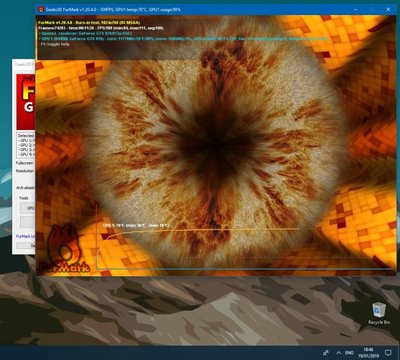Click the F1 toggle help overlay text
Image resolution: width=400 pixels, height=360 pixels.
pos(55,44)
